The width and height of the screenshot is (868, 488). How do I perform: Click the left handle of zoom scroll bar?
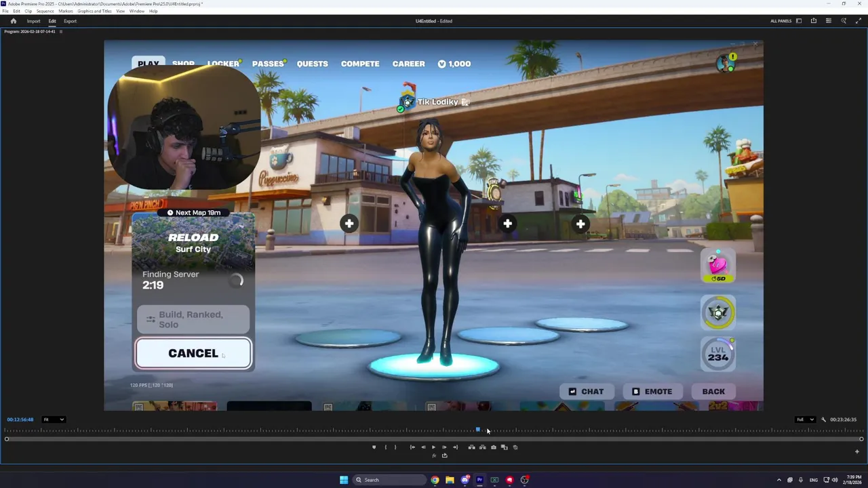pos(7,439)
